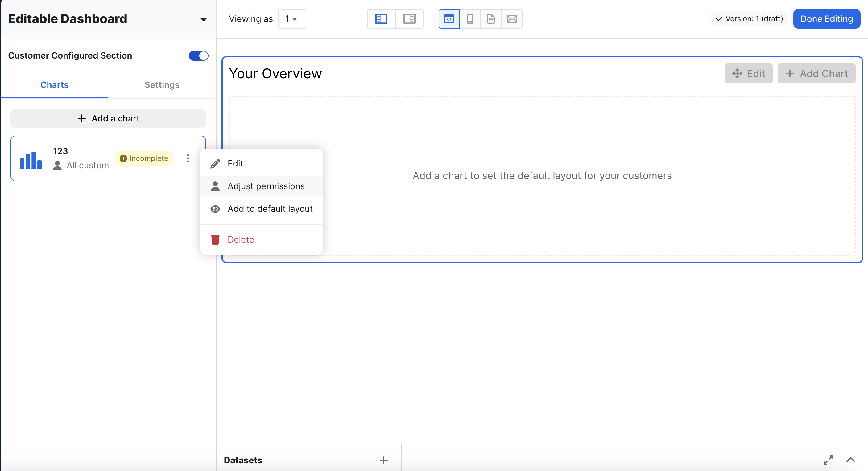Screen dimensions: 868x471
Task: Select PDF preview icon
Action: [491, 19]
